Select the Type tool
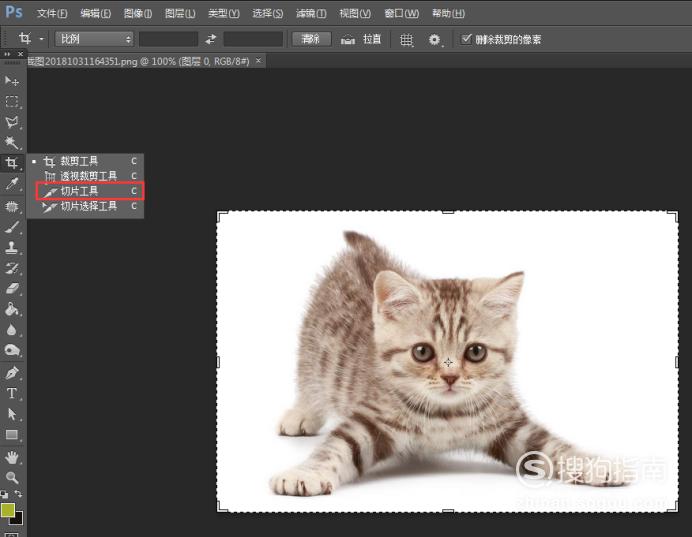692x537 pixels. point(12,393)
